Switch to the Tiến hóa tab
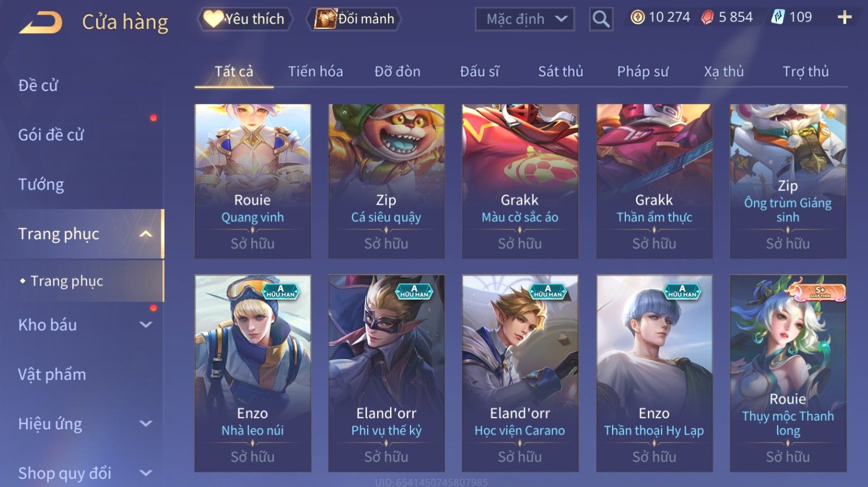This screenshot has height=487, width=868. [315, 71]
